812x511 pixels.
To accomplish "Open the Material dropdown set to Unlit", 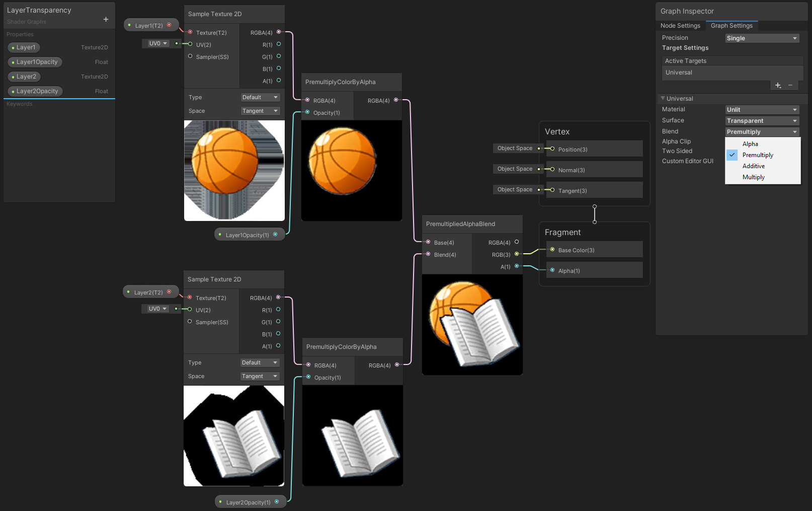I will click(x=761, y=109).
